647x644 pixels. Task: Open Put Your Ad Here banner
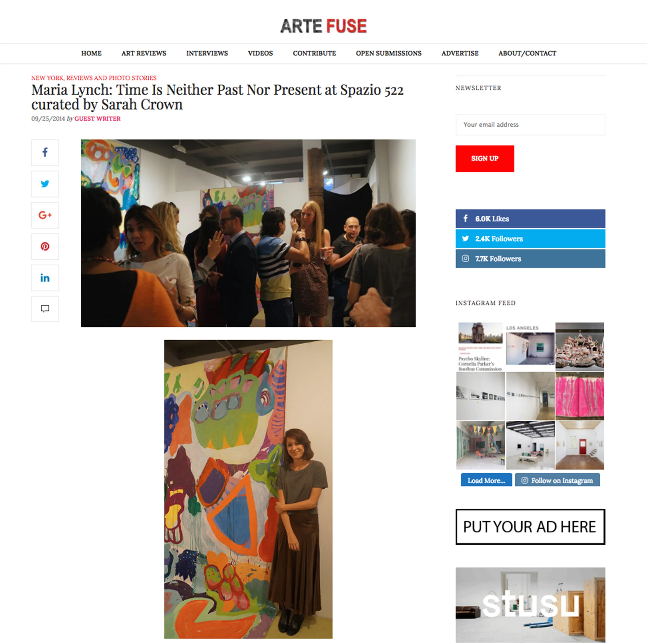click(530, 526)
